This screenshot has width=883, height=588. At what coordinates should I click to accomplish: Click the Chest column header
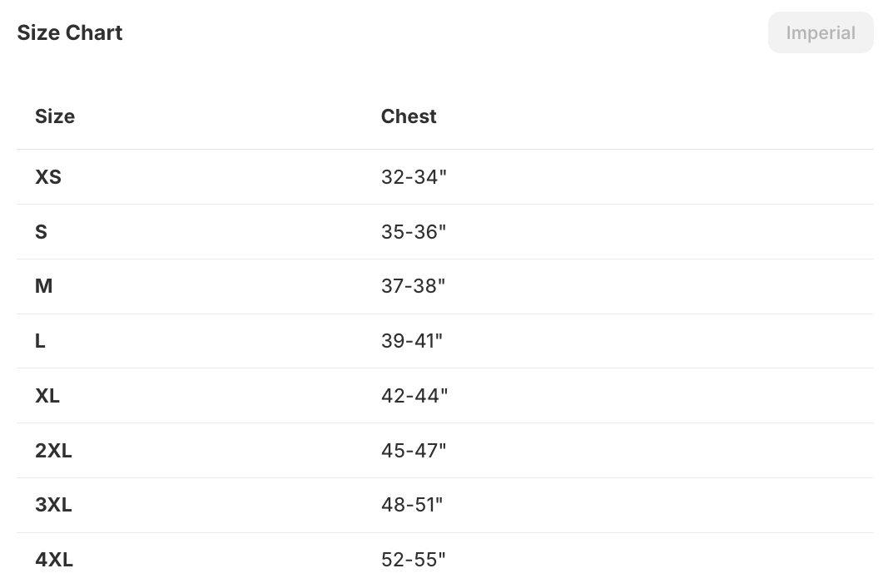coord(409,116)
